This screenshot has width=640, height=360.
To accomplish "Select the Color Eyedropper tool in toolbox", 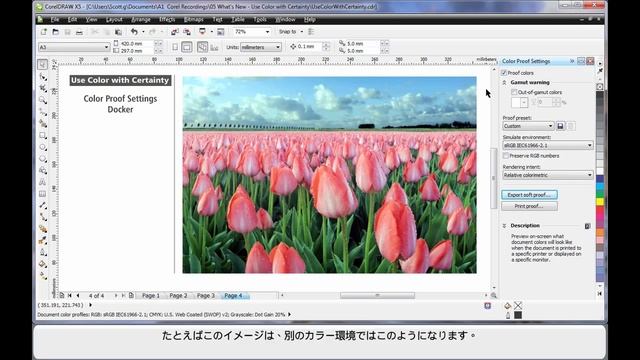I will click(42, 241).
